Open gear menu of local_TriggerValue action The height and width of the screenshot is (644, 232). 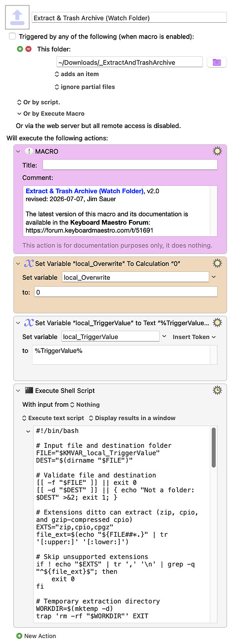click(217, 323)
